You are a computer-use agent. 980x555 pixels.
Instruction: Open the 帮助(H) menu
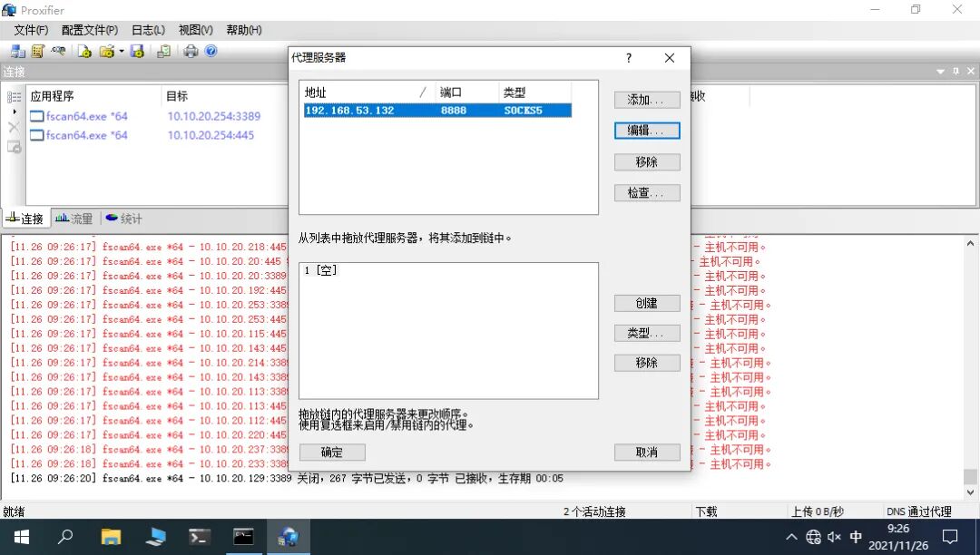click(x=244, y=30)
